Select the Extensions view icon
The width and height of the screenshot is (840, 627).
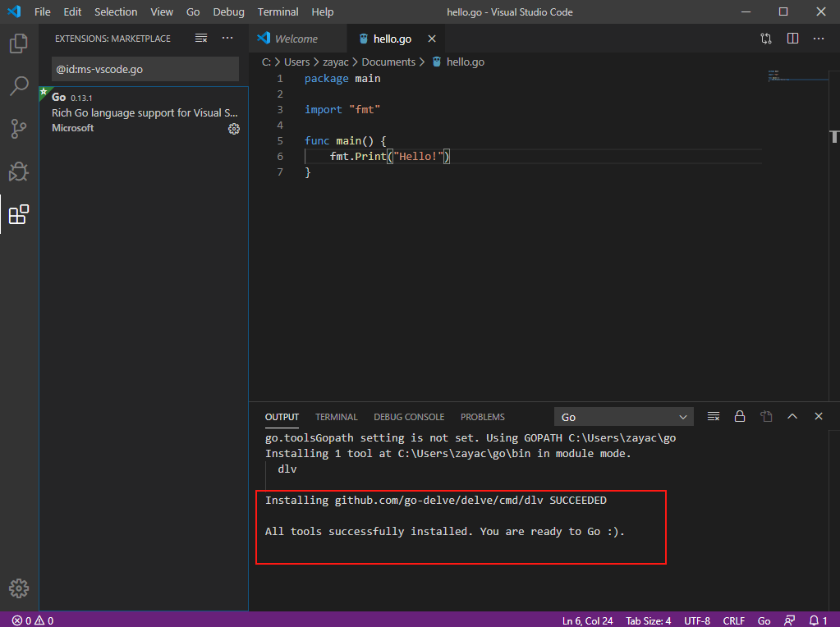point(19,214)
